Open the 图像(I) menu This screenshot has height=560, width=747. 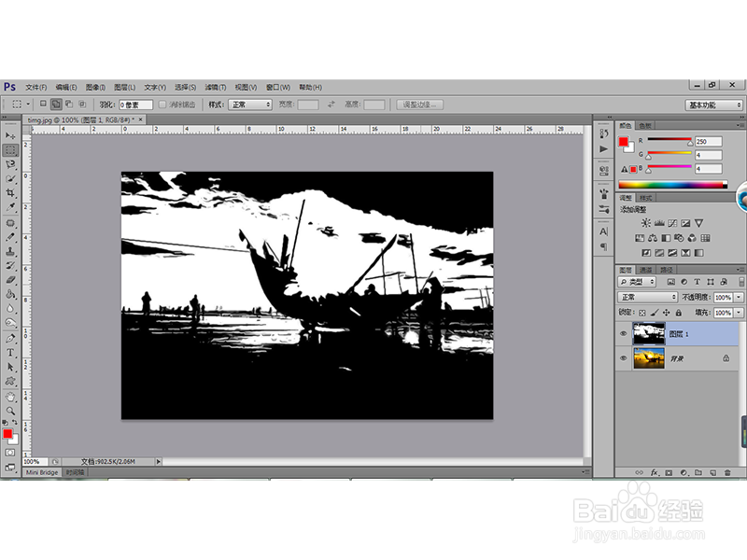click(x=95, y=87)
